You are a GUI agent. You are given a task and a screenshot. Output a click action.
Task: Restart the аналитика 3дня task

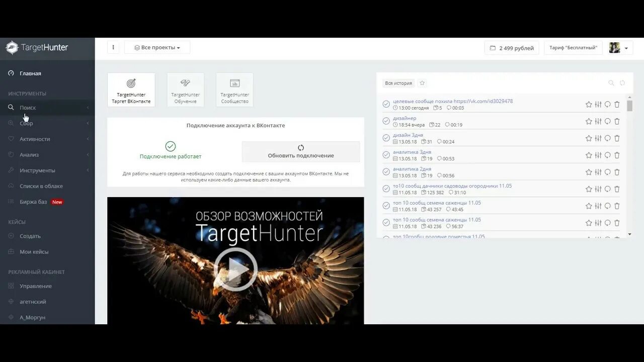608,155
